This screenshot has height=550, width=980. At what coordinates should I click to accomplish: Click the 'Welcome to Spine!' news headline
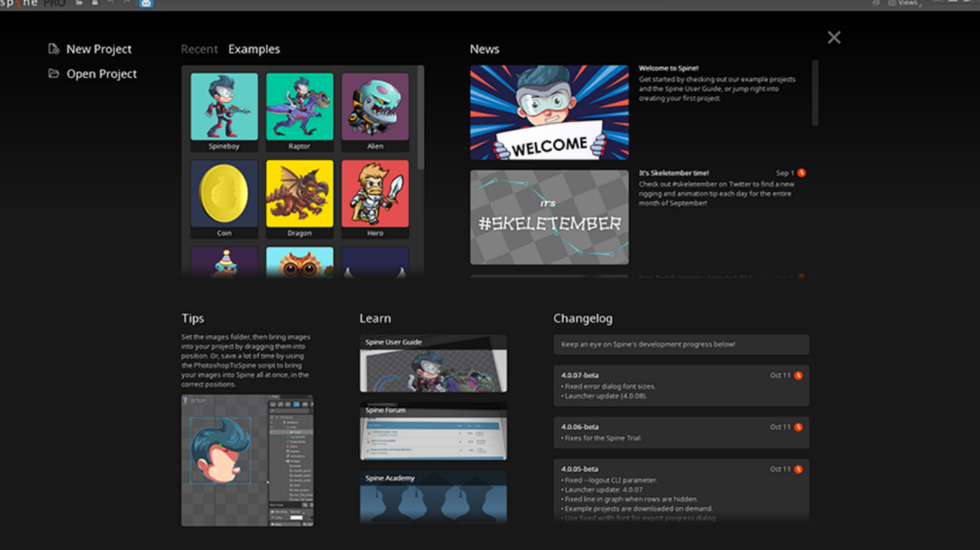pos(669,68)
